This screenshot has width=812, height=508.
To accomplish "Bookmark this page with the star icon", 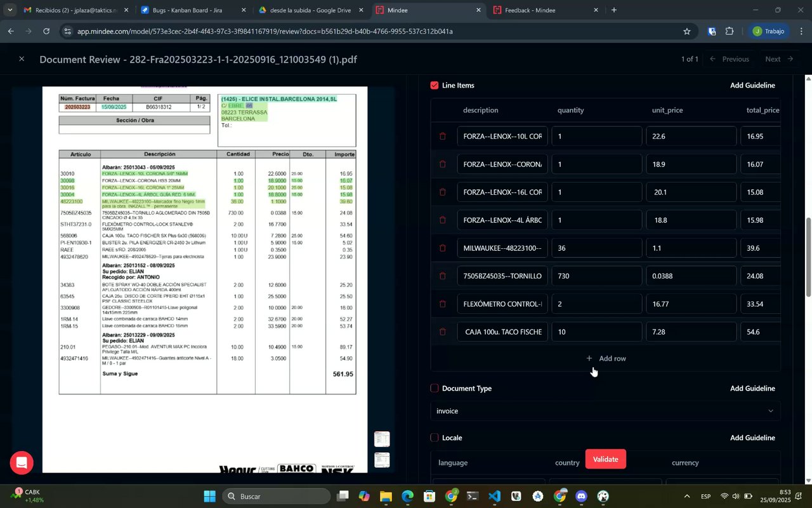I will click(686, 31).
